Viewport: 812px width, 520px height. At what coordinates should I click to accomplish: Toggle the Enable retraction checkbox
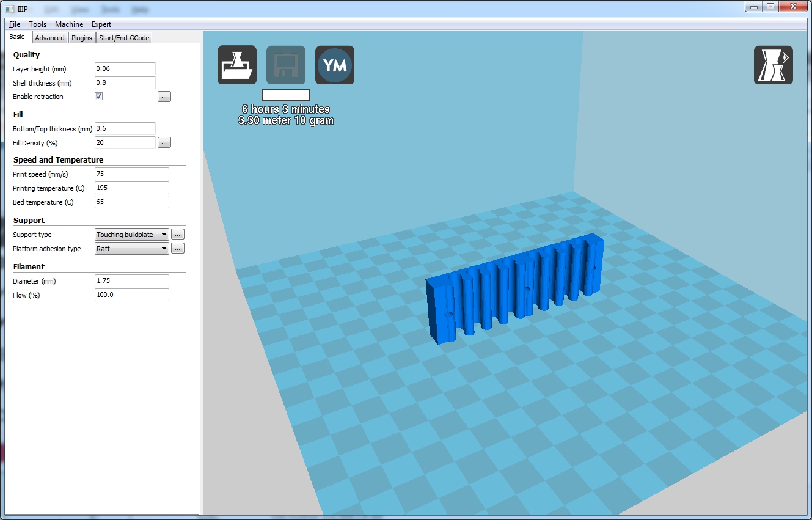coord(98,97)
